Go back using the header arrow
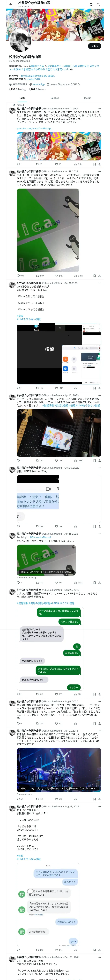Image resolution: width=110 pixels, height=980 pixels. pos(11,5)
